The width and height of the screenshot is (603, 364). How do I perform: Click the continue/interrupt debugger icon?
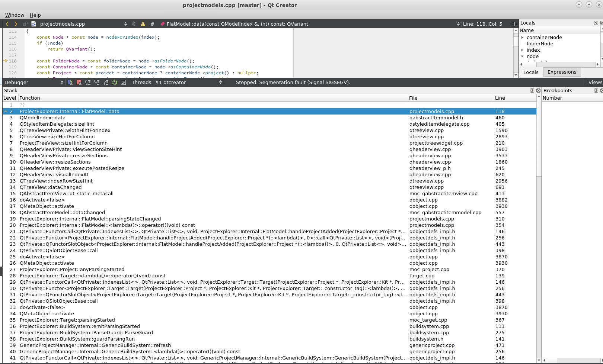tap(70, 83)
